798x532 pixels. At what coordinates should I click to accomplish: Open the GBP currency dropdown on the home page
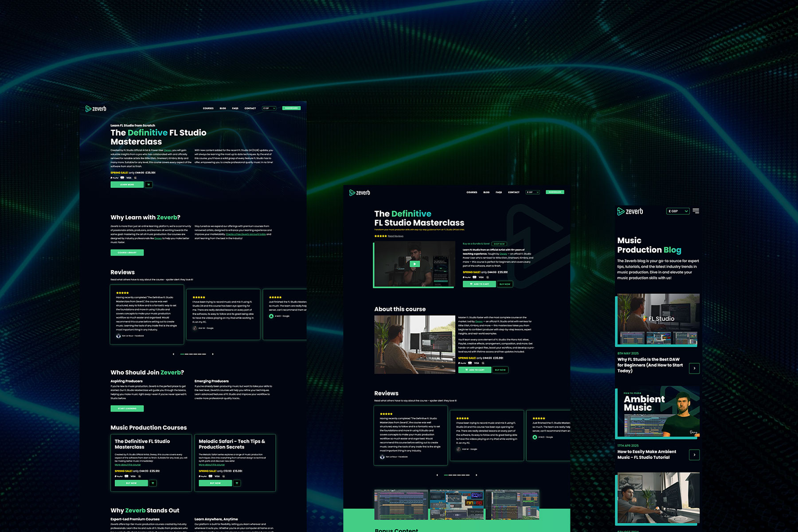pos(269,108)
